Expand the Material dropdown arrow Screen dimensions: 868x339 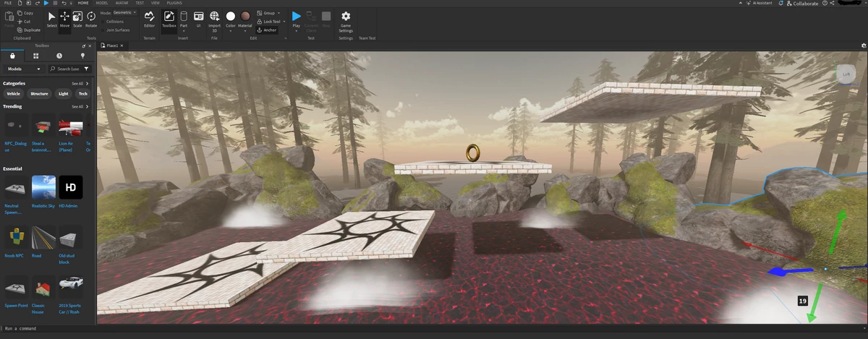tap(246, 30)
